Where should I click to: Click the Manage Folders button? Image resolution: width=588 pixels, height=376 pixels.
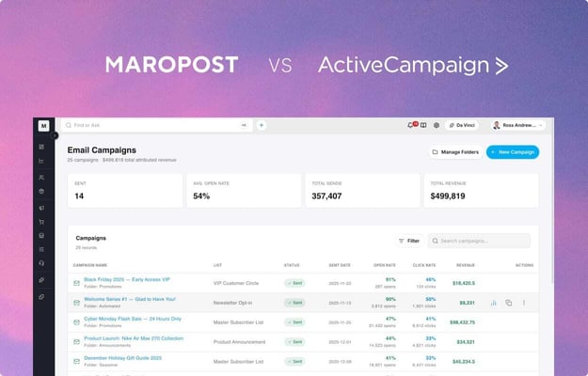point(455,152)
